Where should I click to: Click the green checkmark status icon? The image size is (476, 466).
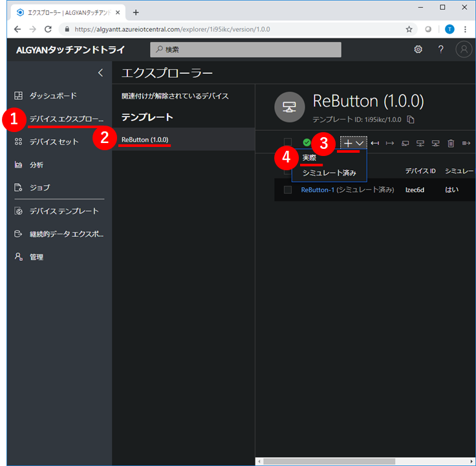[x=307, y=142]
